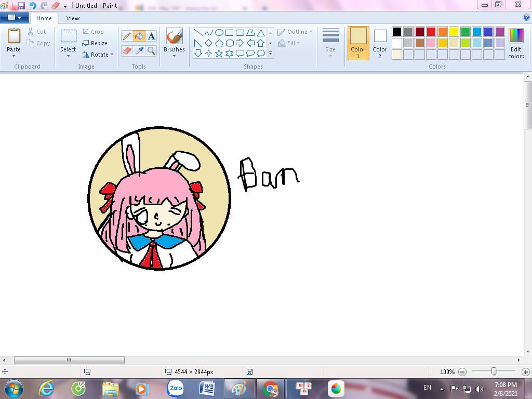Click the Zoom in plus button
The image size is (532, 399).
526,372
